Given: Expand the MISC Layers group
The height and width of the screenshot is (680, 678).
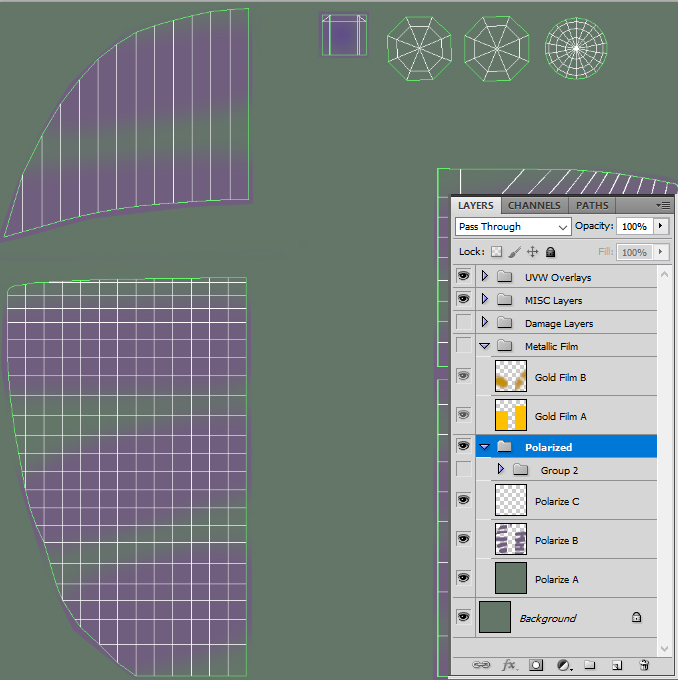Looking at the screenshot, I should 485,299.
